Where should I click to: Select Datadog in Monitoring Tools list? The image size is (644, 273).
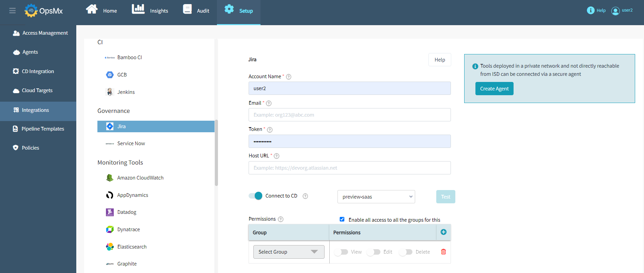tap(127, 212)
